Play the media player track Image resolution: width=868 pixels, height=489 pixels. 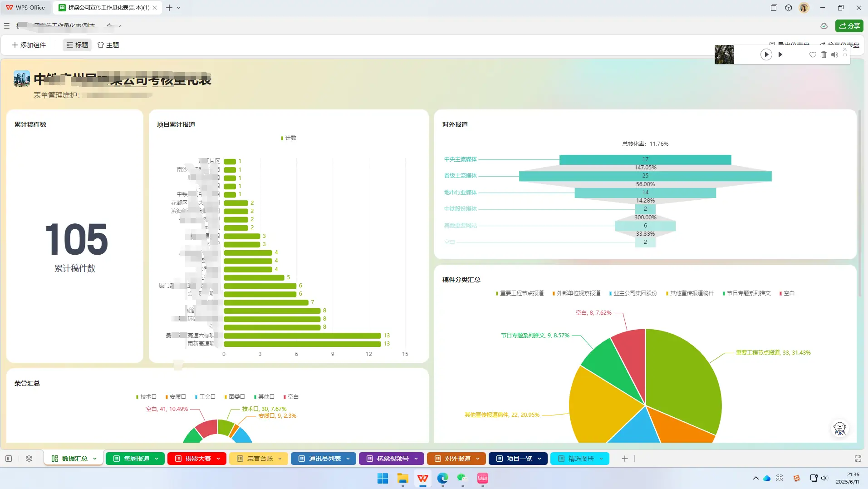point(766,54)
